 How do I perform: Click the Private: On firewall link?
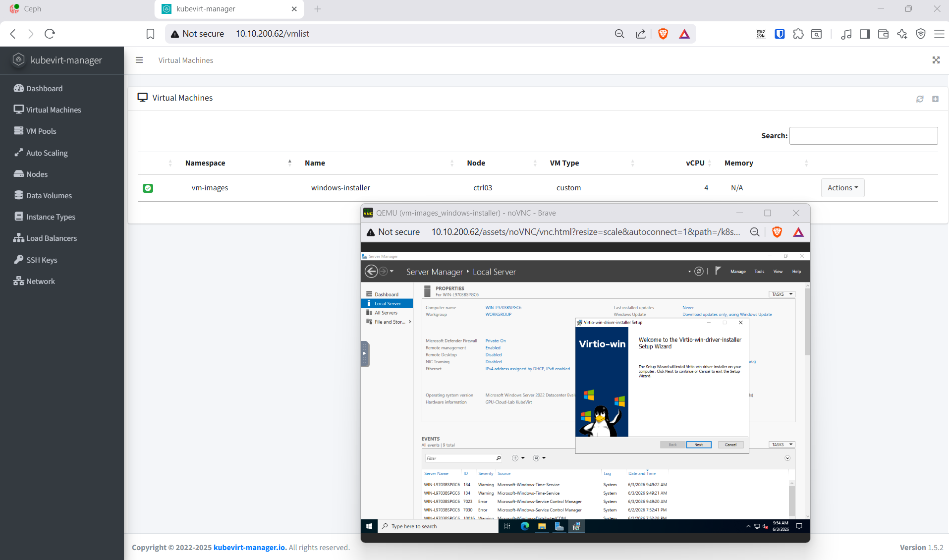click(496, 340)
